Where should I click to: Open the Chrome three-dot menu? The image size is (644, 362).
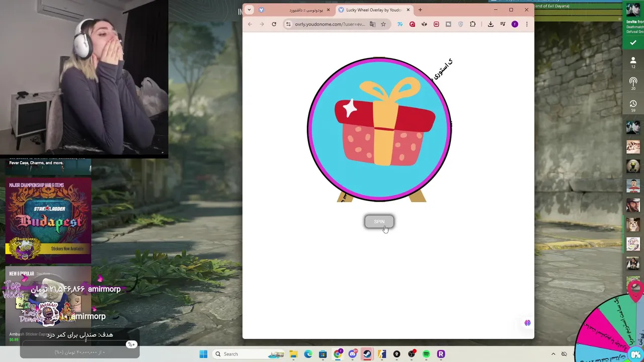pos(527,24)
